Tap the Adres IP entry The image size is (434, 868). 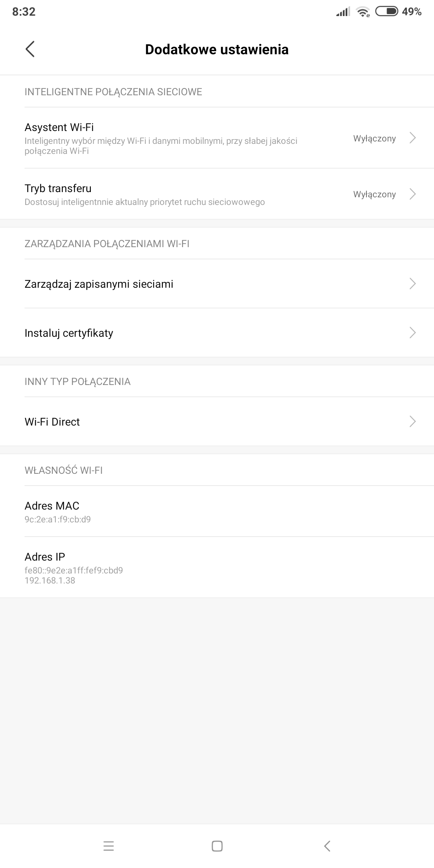coord(74,567)
